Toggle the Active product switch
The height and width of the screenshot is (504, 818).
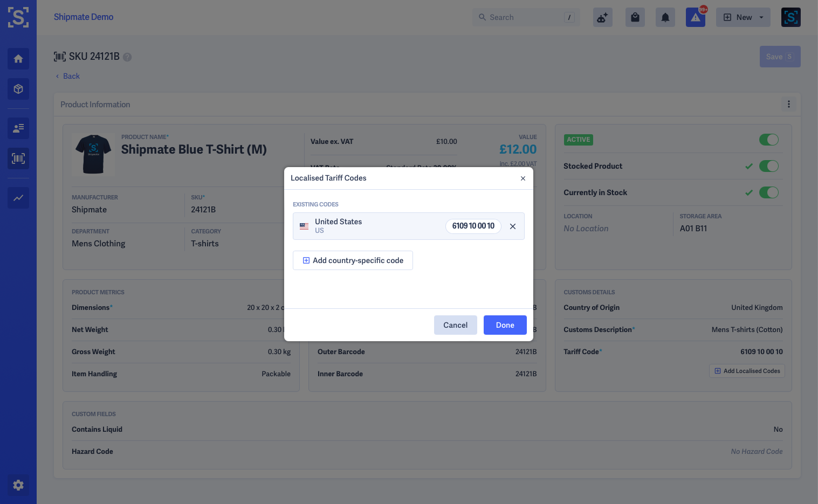(769, 140)
